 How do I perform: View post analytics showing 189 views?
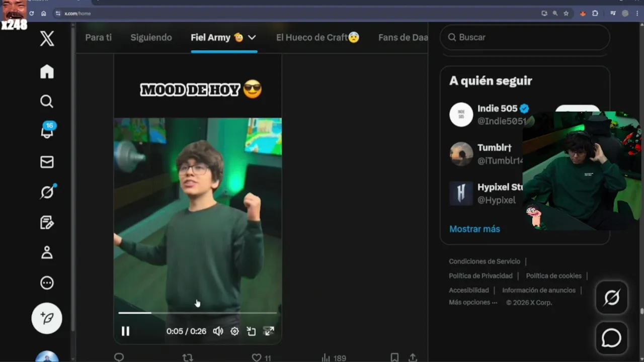(334, 357)
